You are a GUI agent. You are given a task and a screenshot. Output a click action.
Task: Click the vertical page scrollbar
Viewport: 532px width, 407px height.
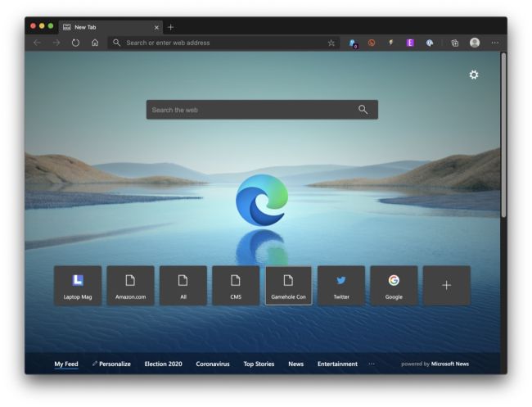[x=504, y=135]
